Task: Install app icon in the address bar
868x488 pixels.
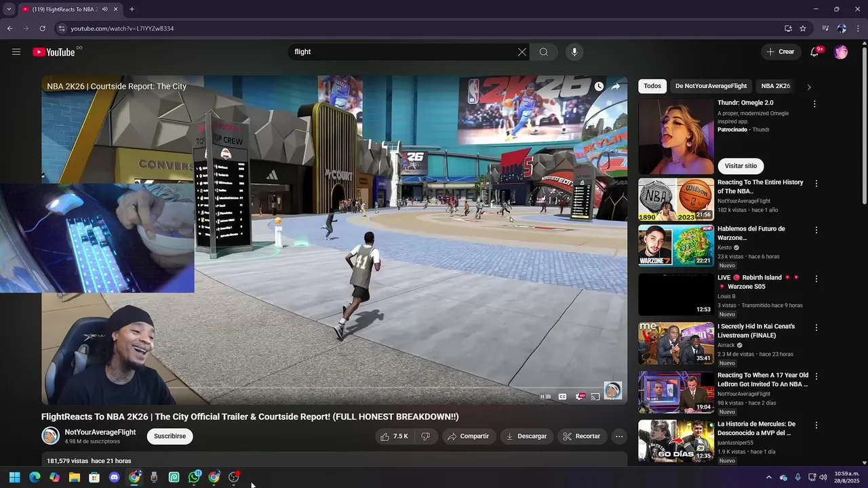Action: (788, 28)
